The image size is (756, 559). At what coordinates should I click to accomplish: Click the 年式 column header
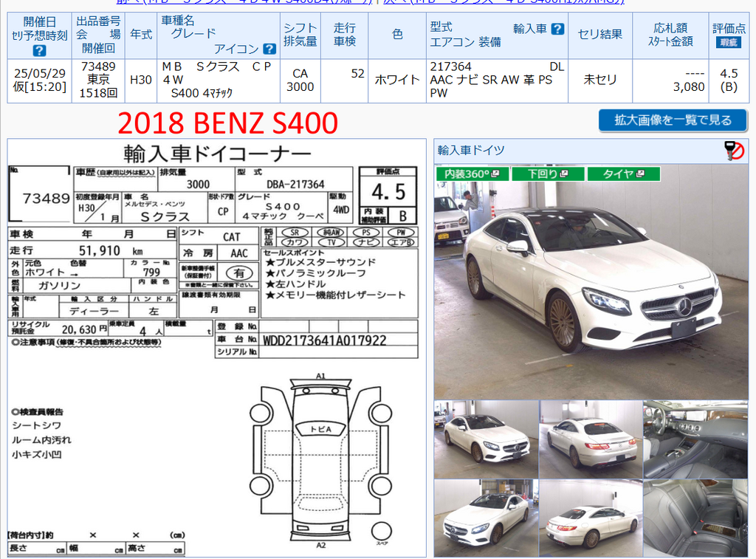[x=141, y=35]
